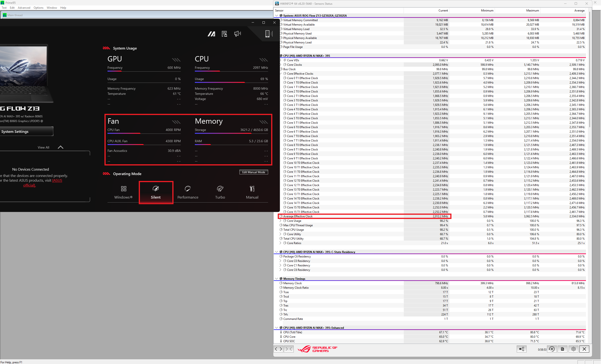Select the Manual mode tools icon
Image resolution: width=601 pixels, height=364 pixels.
coord(252,189)
